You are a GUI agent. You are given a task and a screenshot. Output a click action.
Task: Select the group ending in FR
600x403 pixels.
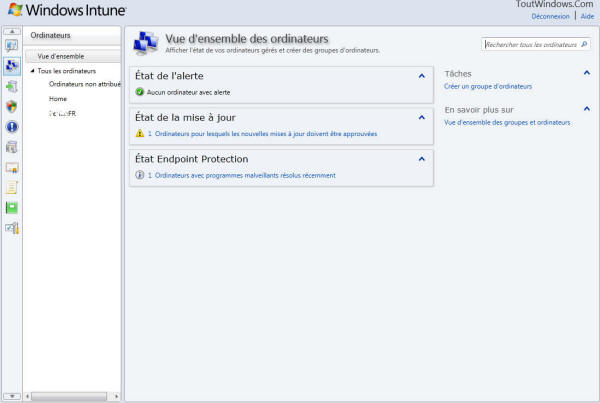[x=62, y=113]
